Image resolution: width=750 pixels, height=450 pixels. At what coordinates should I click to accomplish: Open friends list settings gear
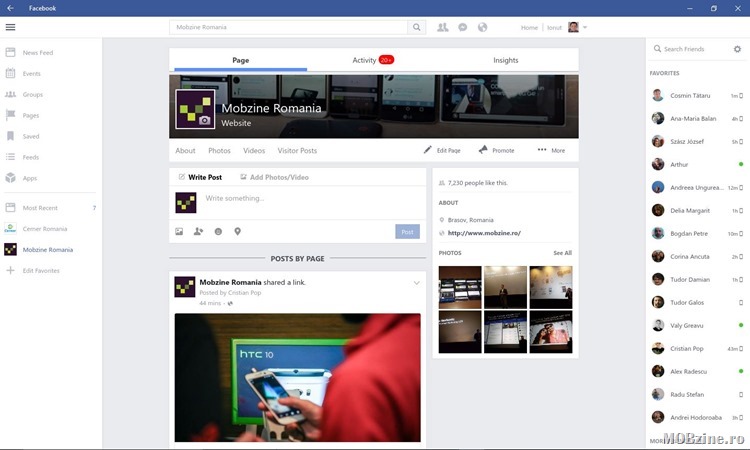737,49
